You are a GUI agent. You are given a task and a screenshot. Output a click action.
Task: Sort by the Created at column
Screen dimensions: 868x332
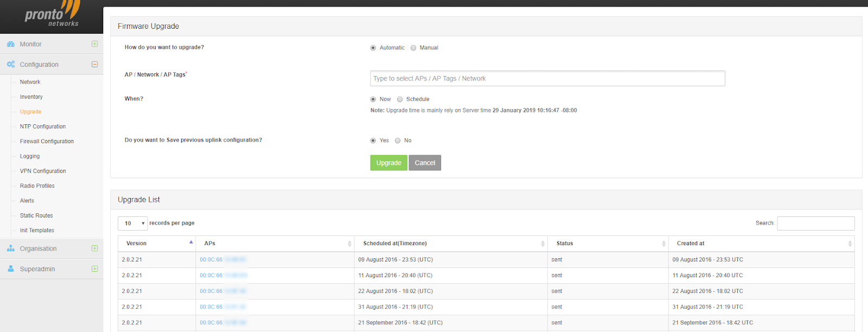pos(762,244)
